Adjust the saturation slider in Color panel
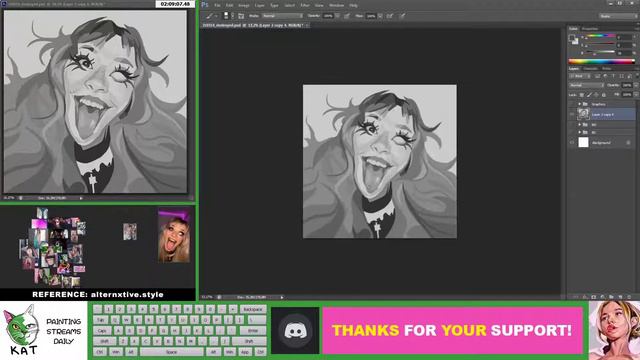 pos(599,44)
